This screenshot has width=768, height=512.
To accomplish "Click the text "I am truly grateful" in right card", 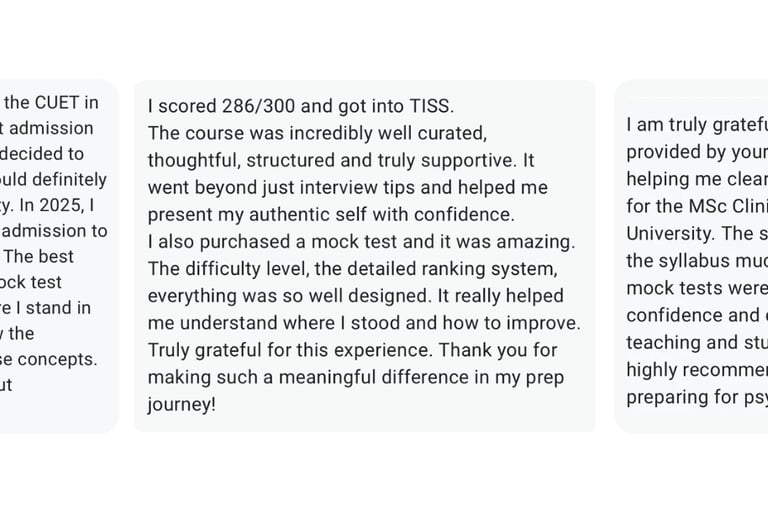I will 697,124.
